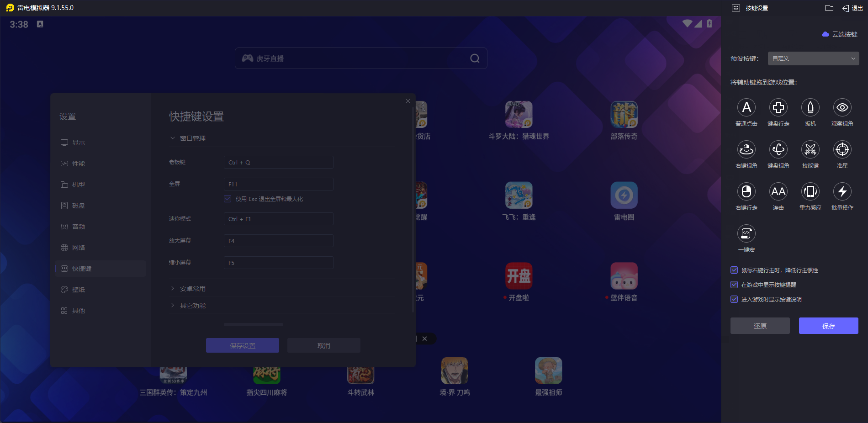Click the 放大屏幕 F4 shortcut field
The width and height of the screenshot is (868, 423).
pyautogui.click(x=279, y=241)
